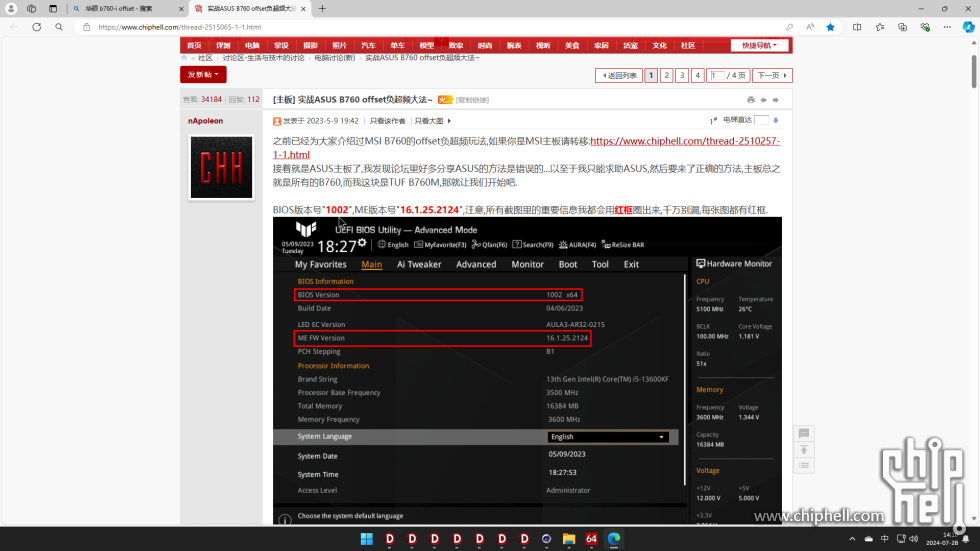Image resolution: width=980 pixels, height=551 pixels.
Task: Close the current ASUS B760 thread tab
Action: [x=303, y=9]
